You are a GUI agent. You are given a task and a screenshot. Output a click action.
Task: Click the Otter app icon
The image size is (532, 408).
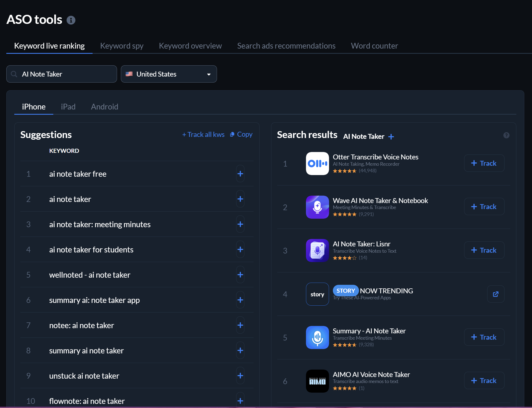tap(317, 164)
